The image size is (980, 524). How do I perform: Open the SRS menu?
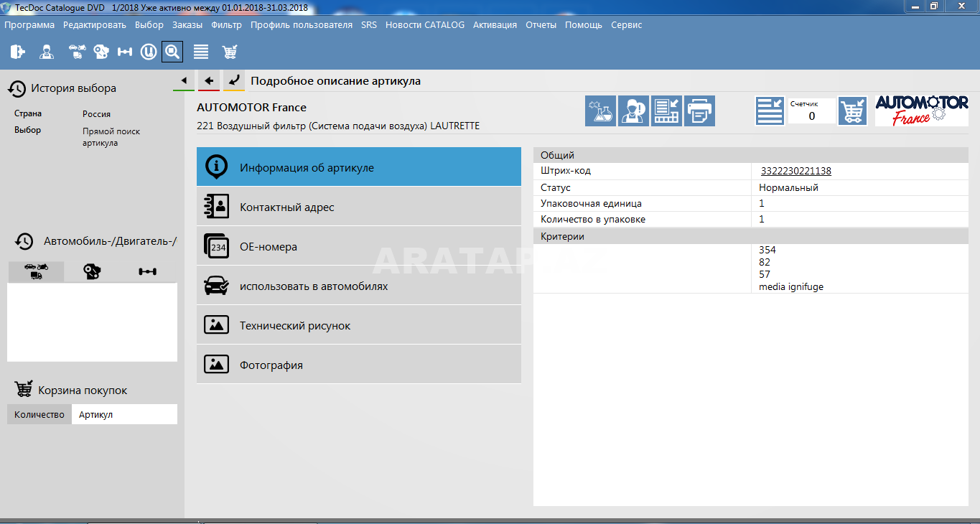[x=369, y=24]
